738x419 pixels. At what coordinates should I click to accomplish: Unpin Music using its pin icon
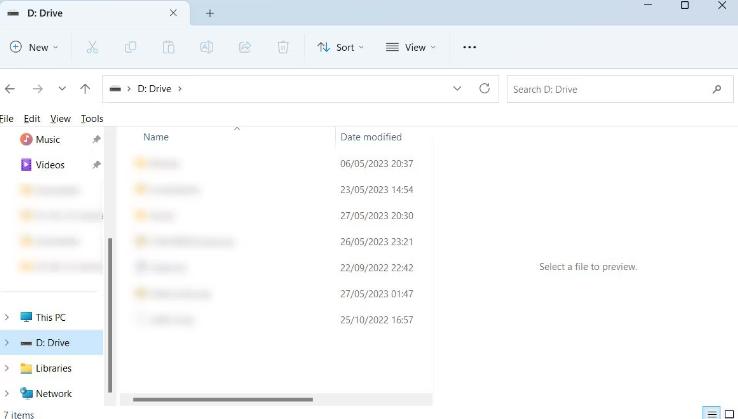tap(96, 139)
